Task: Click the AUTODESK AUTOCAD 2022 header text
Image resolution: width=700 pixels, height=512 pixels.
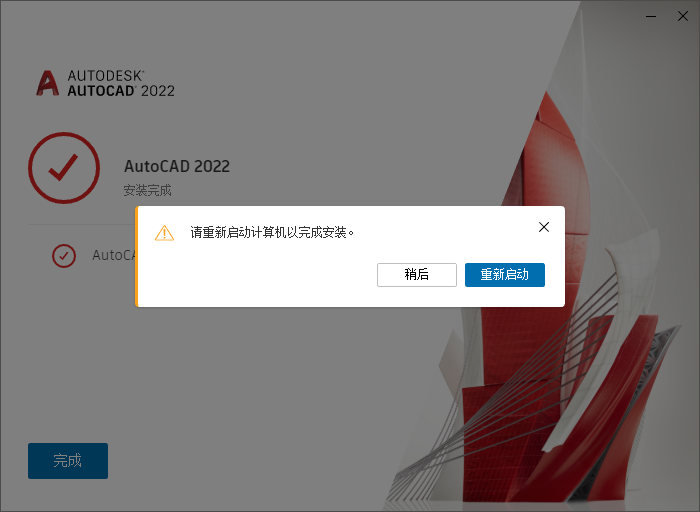Action: (121, 83)
